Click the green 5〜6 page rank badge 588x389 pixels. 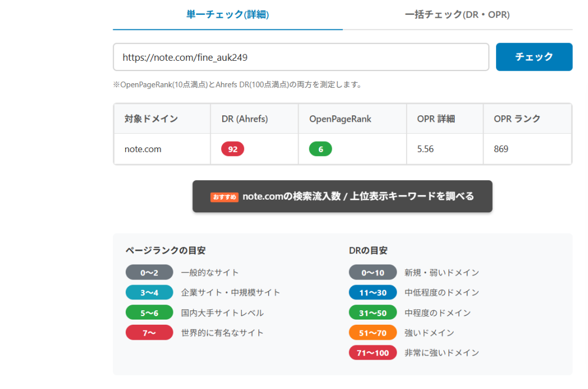pos(149,313)
